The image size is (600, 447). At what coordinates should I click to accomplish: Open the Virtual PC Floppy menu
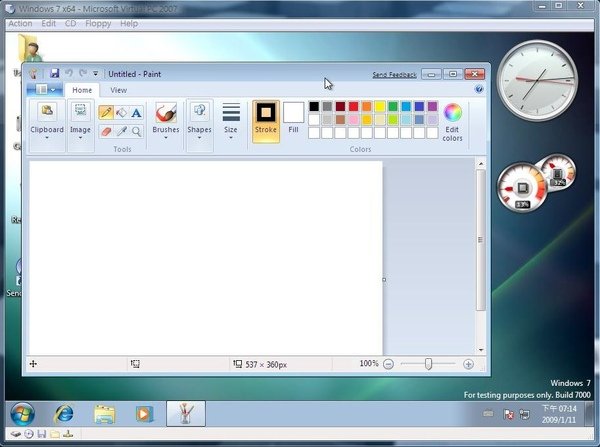(98, 23)
